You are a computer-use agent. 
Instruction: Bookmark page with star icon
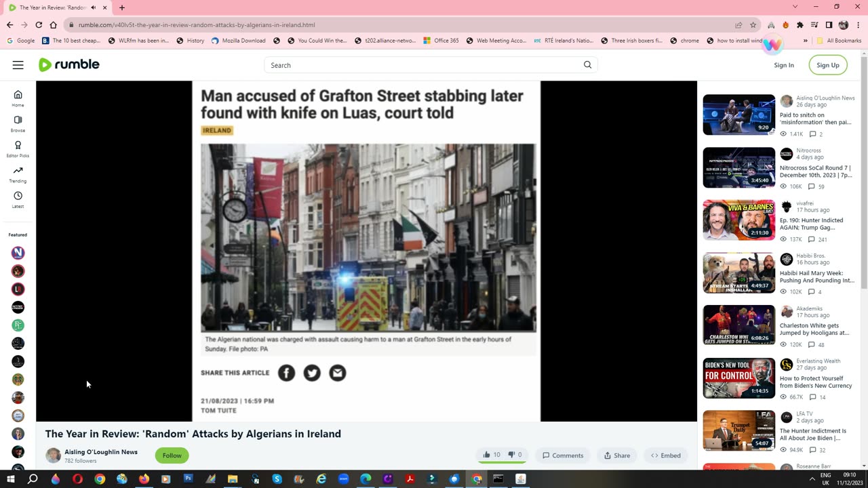point(753,25)
